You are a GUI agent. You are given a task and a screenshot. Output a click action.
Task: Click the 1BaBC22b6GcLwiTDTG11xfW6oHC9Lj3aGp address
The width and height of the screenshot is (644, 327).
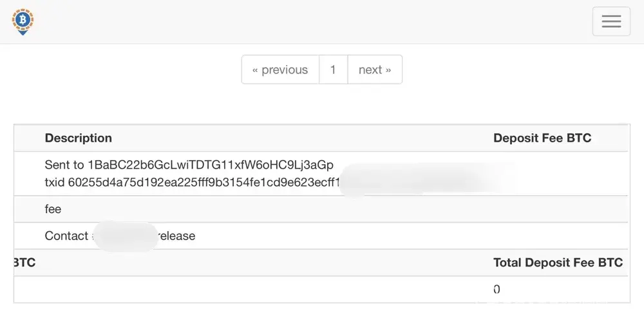[211, 165]
